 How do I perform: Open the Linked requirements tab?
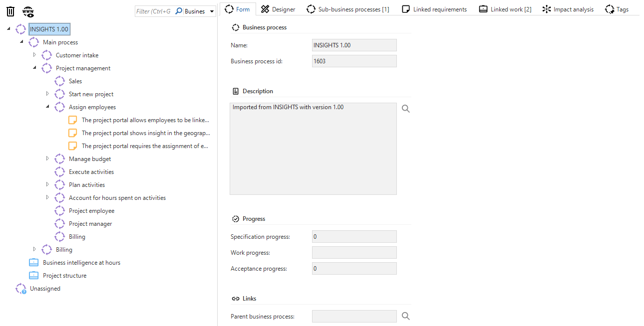pyautogui.click(x=434, y=9)
